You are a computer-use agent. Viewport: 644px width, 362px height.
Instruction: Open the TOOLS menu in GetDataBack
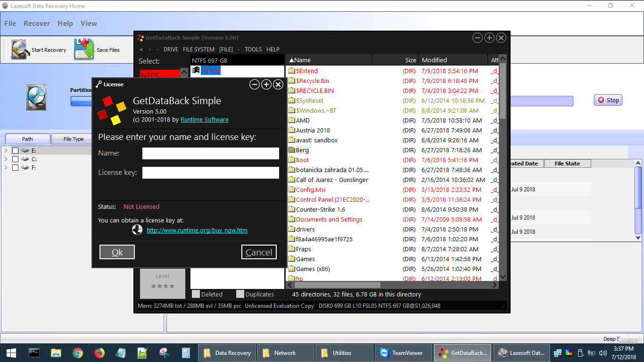coord(253,49)
